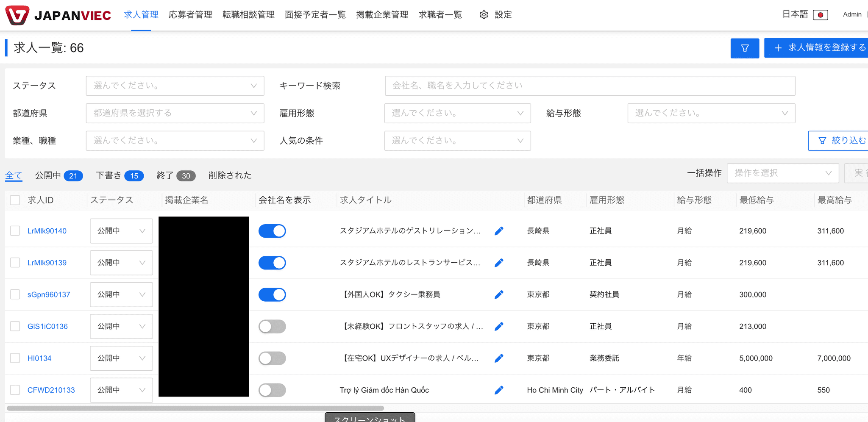Edit the UXデザイナー job title via pencil
Viewport: 868px width, 422px height.
(499, 358)
